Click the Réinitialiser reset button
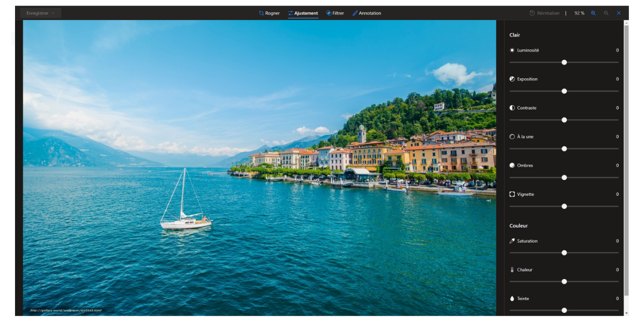Viewport: 644px width, 322px height. point(544,13)
